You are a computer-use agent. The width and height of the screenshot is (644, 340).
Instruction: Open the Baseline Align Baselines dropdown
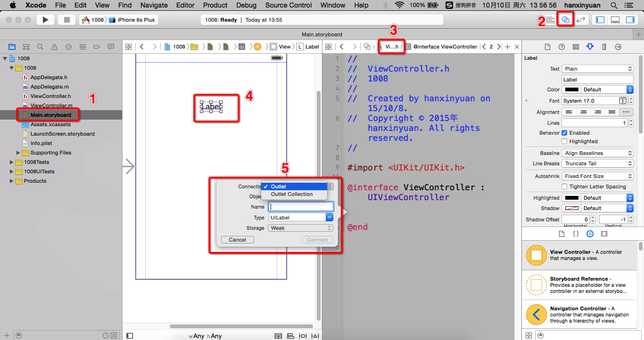[x=597, y=153]
